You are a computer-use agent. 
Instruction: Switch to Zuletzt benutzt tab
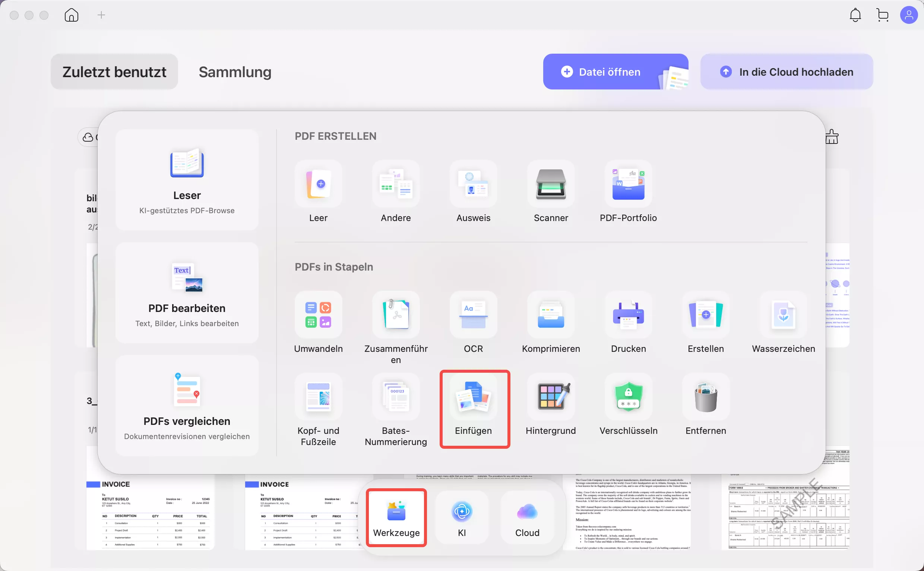(114, 72)
